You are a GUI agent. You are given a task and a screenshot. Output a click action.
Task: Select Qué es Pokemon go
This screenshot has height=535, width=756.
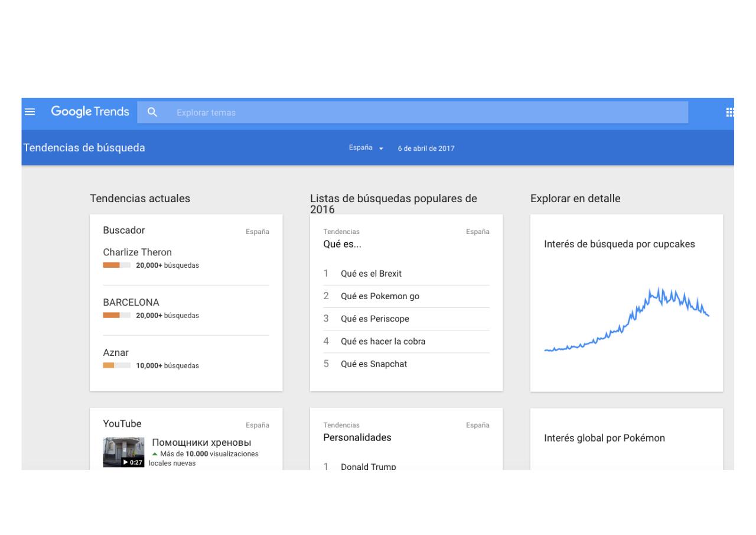tap(380, 296)
